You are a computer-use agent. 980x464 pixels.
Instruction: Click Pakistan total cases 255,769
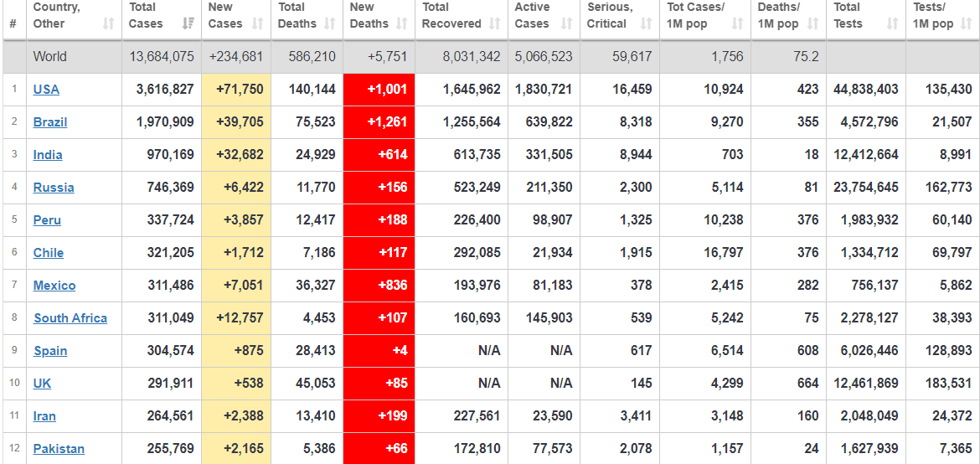[x=171, y=448]
